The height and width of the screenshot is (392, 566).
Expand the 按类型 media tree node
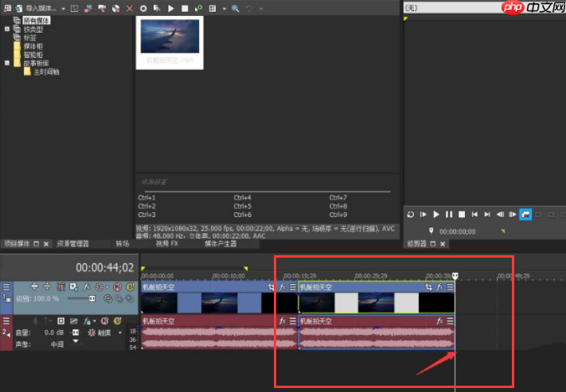[x=6, y=29]
